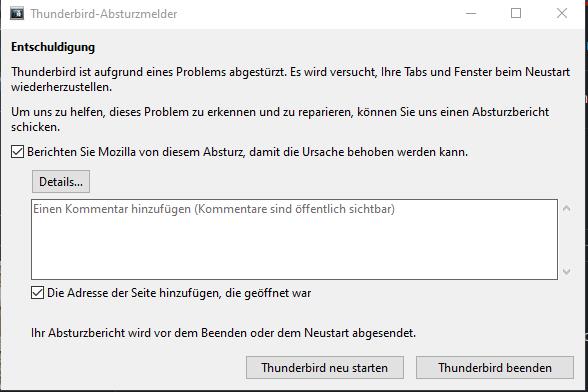This screenshot has width=588, height=392.
Task: Uncheck the 'Die Adresse der Seite hinzufügen' checkbox
Action: coord(38,293)
